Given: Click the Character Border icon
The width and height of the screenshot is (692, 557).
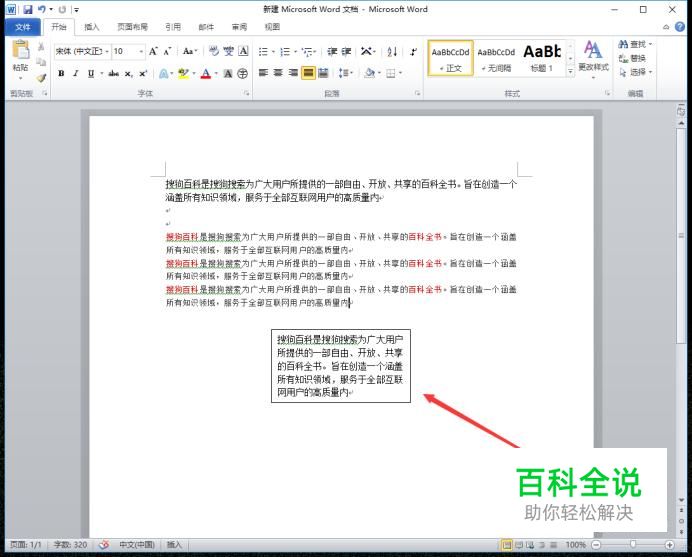Looking at the screenshot, I should pyautogui.click(x=243, y=51).
